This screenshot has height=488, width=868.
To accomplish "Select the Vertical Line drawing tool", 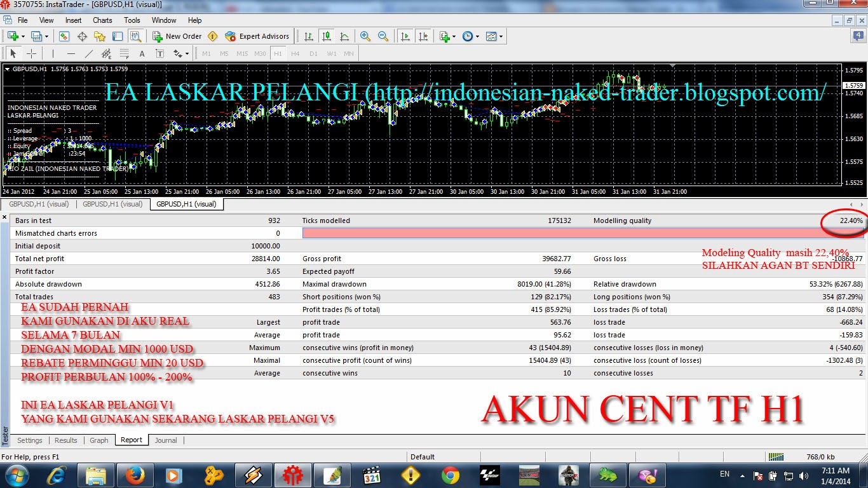I will coord(53,53).
